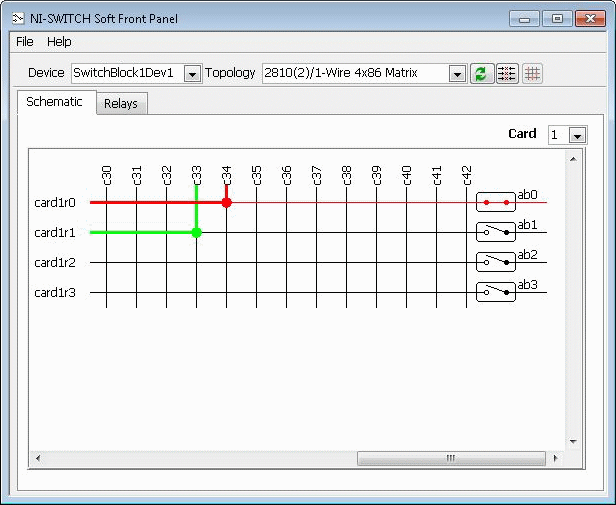Toggle the ab0 relay switch

[496, 202]
